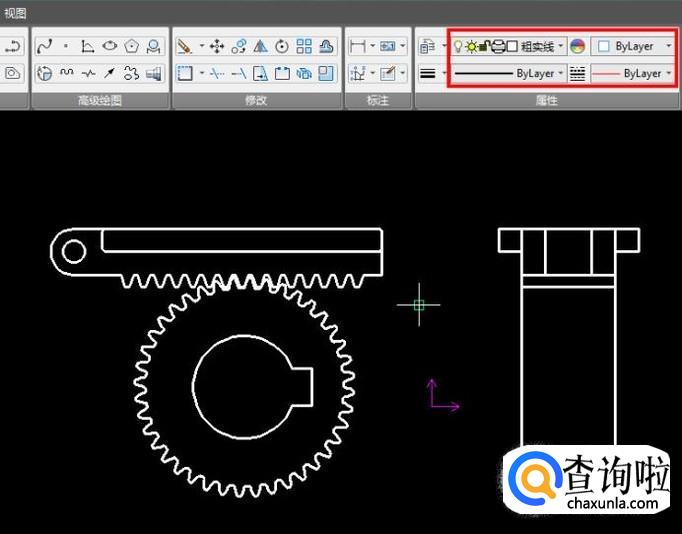
Task: Select the spline curve tool
Action: pyautogui.click(x=44, y=46)
